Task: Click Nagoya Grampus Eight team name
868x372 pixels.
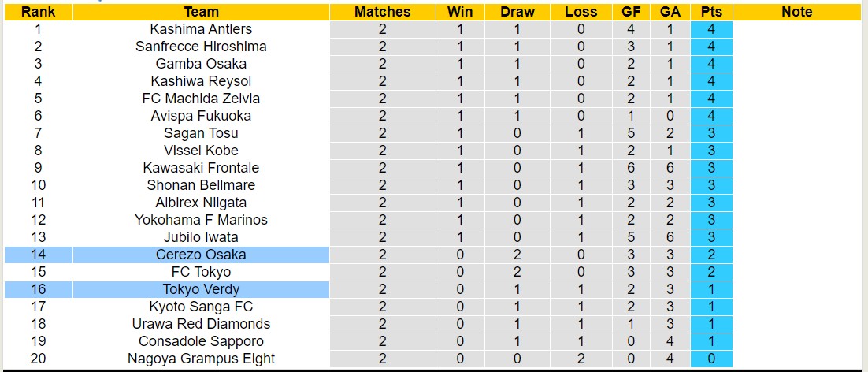Action: point(201,359)
